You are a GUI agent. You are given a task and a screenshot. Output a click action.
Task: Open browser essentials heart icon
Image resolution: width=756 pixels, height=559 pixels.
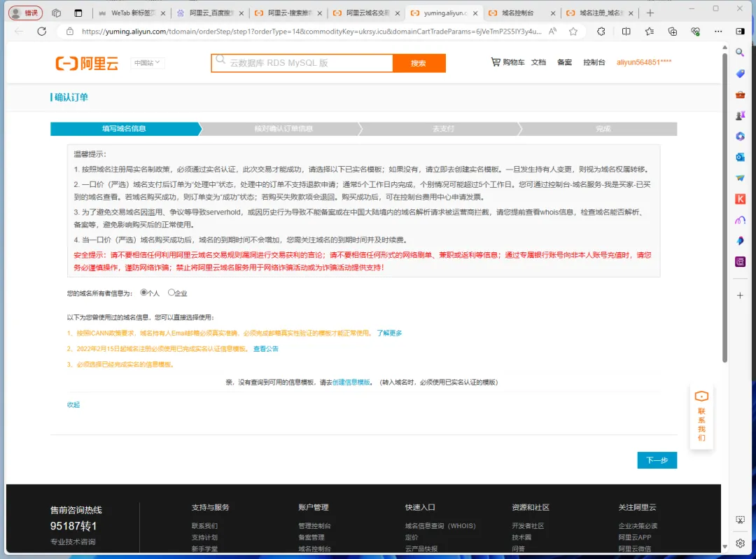pos(695,32)
